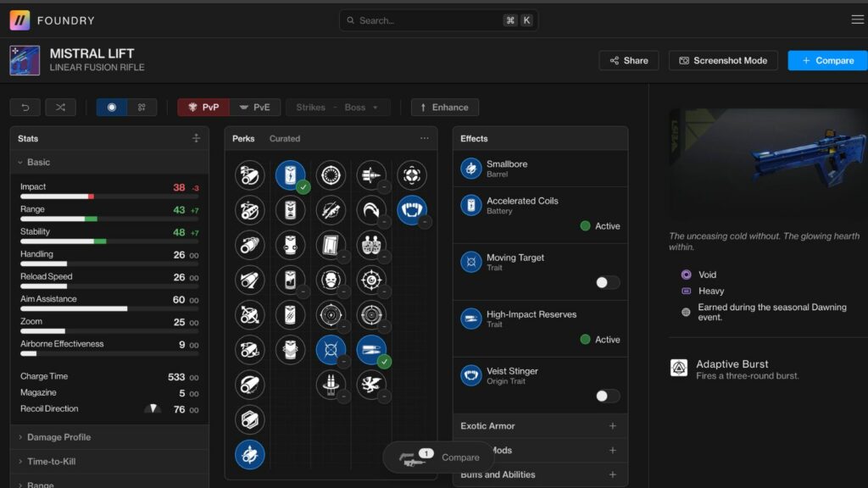Open the Strikes - Boss dropdown
The height and width of the screenshot is (488, 868).
[x=337, y=108]
